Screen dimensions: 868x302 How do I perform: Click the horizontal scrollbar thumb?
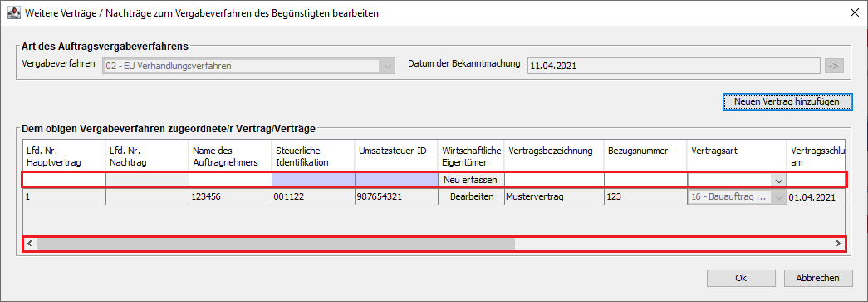coord(276,244)
